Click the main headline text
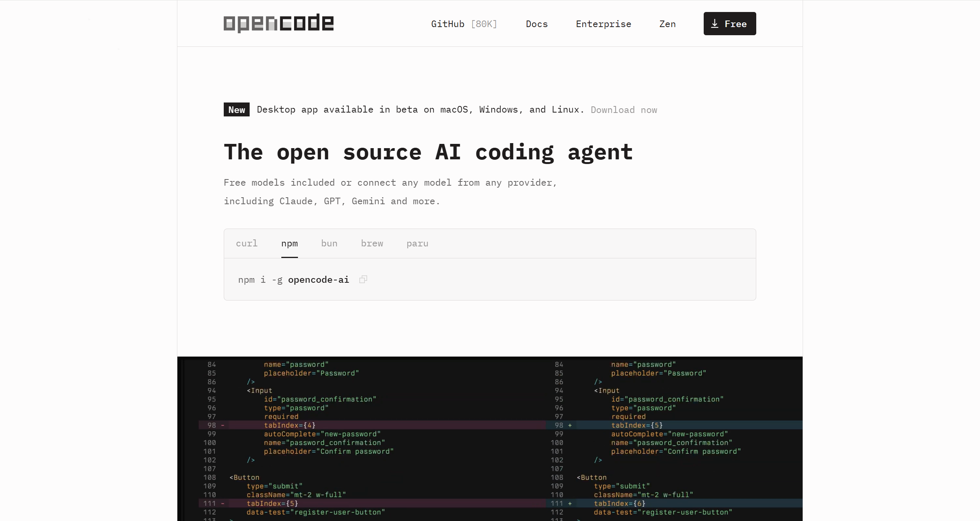980x521 pixels. click(428, 152)
